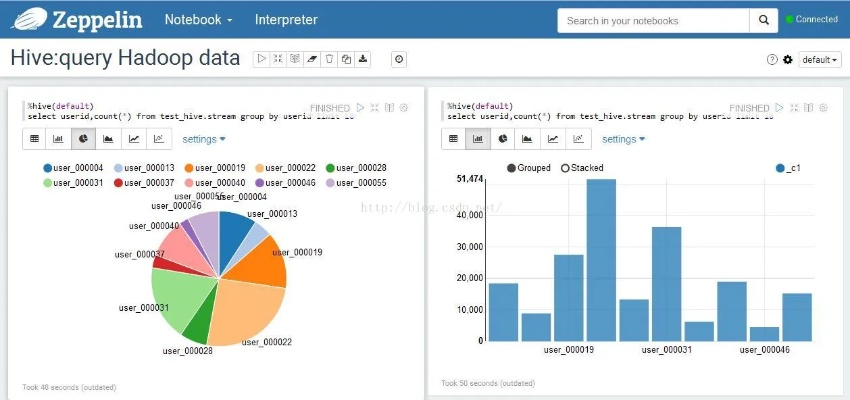Viewport: 850px width, 400px height.
Task: Expand settings in the left paragraph
Action: [x=204, y=139]
